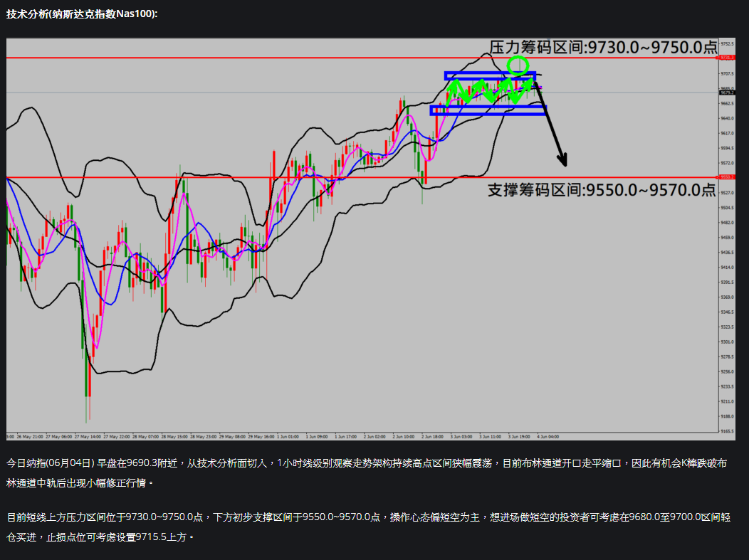Screen dimensions: 749x560
Task: Click the 26 May 21:00 time label
Action: [x=30, y=436]
